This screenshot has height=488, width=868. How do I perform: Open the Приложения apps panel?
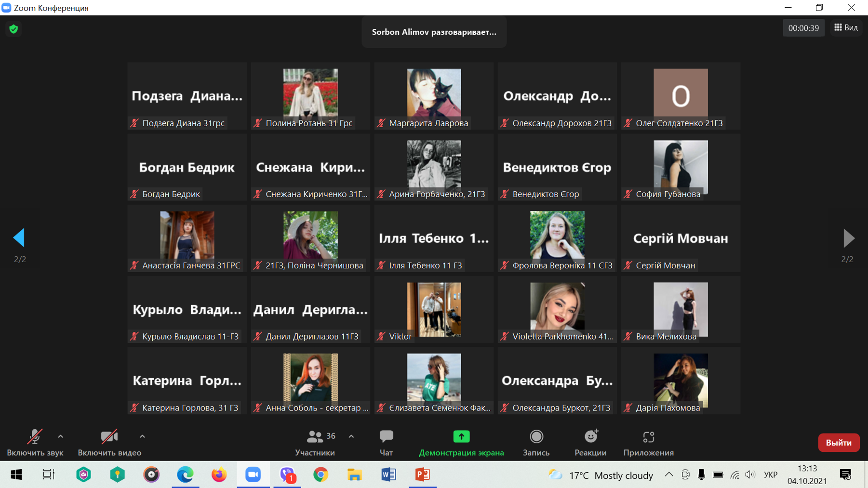pyautogui.click(x=648, y=442)
